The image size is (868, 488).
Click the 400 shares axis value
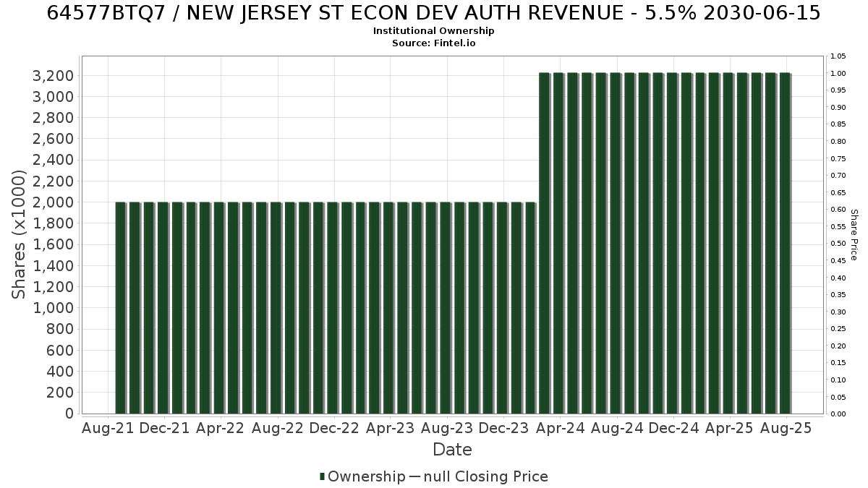(59, 372)
